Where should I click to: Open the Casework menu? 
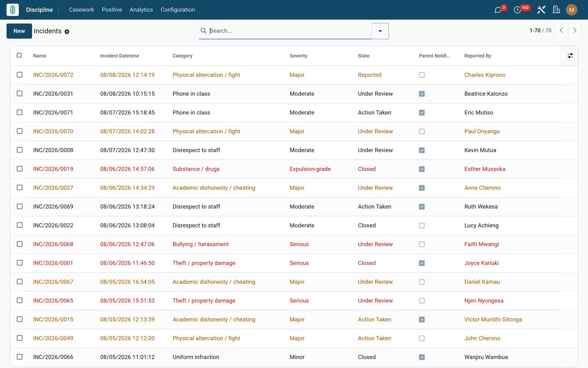click(x=82, y=10)
